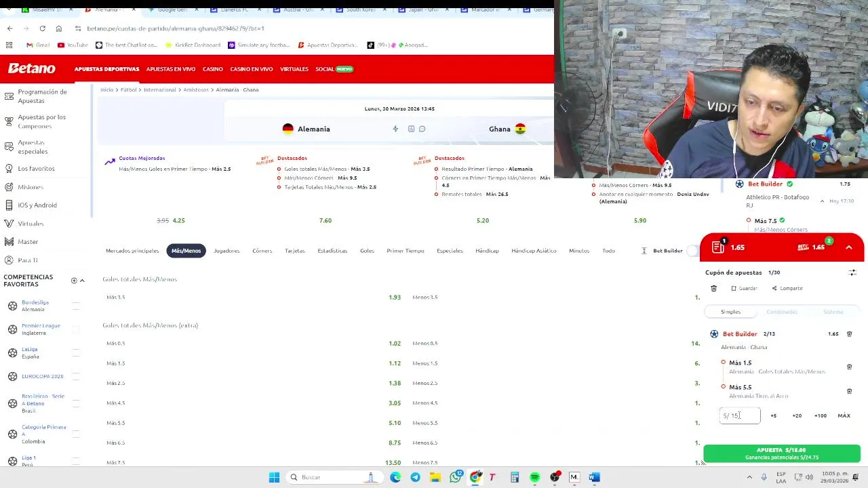
Task: Add +5 to the stake
Action: pyautogui.click(x=773, y=415)
